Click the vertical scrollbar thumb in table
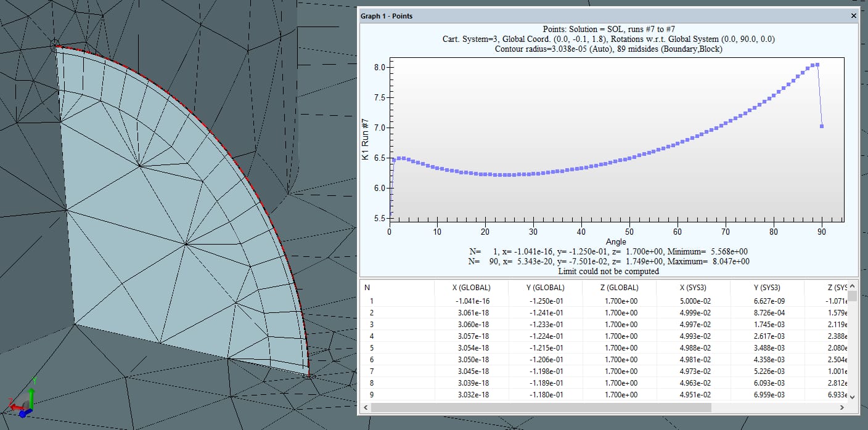 pyautogui.click(x=852, y=297)
